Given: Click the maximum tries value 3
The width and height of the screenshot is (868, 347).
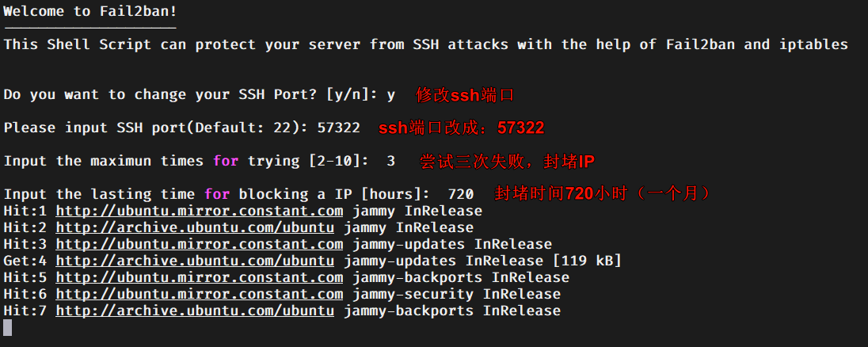Looking at the screenshot, I should 390,161.
